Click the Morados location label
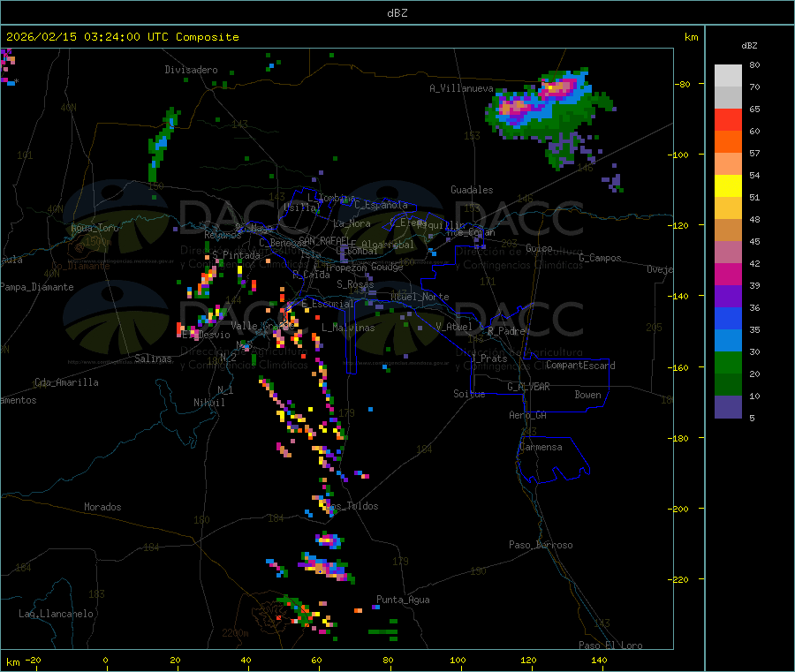The width and height of the screenshot is (795, 672). (103, 507)
